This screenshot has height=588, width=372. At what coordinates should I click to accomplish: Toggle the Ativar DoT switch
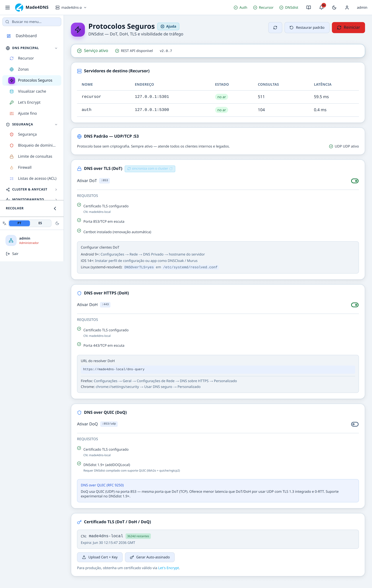(355, 181)
